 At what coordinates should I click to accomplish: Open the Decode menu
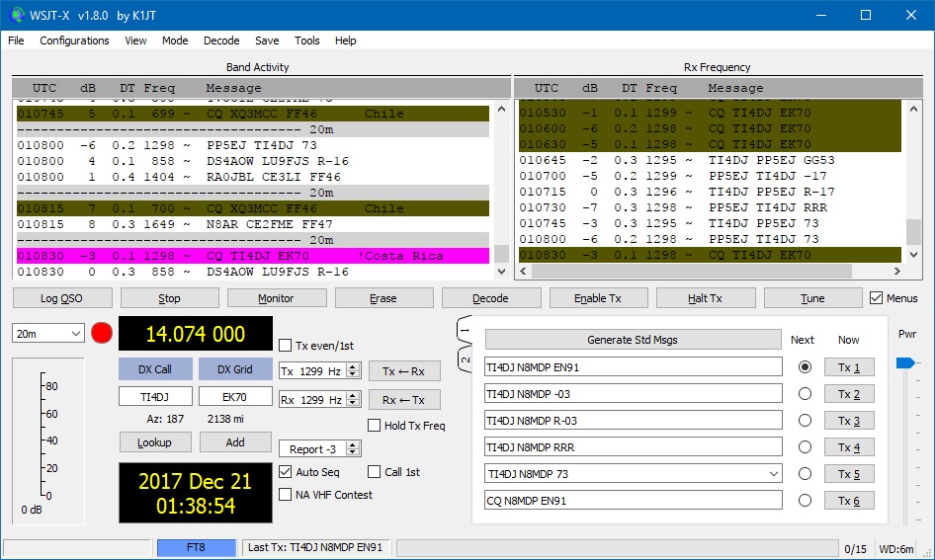[221, 40]
